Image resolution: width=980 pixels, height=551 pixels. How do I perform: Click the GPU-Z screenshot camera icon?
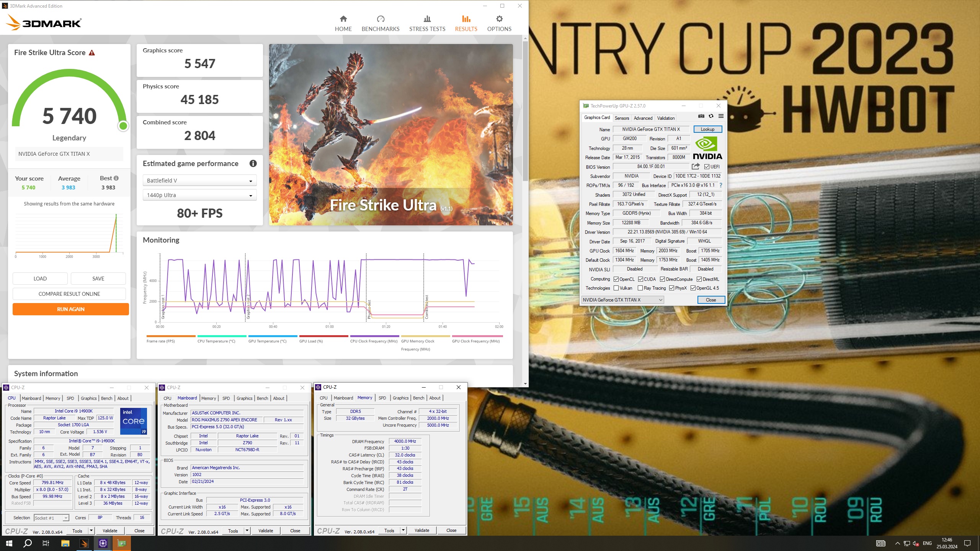click(701, 116)
